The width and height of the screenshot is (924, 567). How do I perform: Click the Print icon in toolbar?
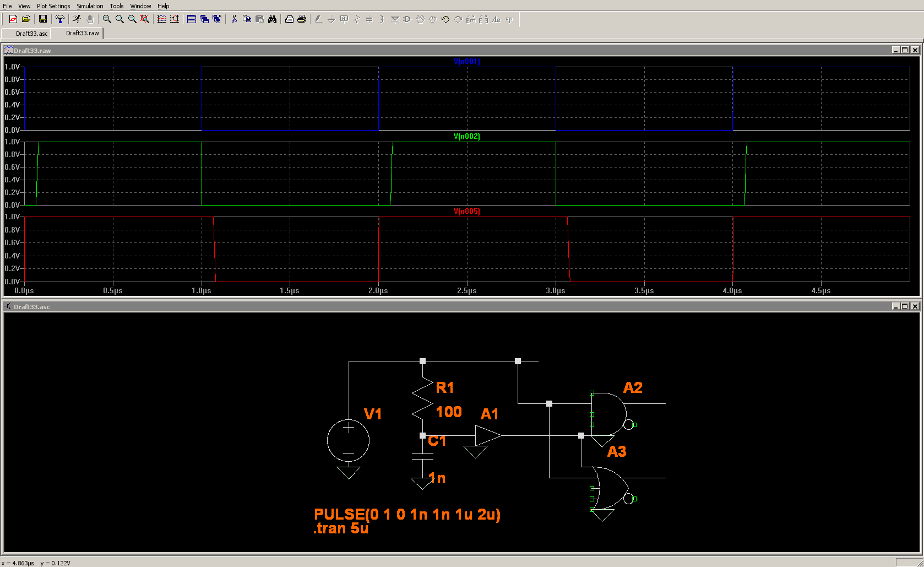[302, 19]
